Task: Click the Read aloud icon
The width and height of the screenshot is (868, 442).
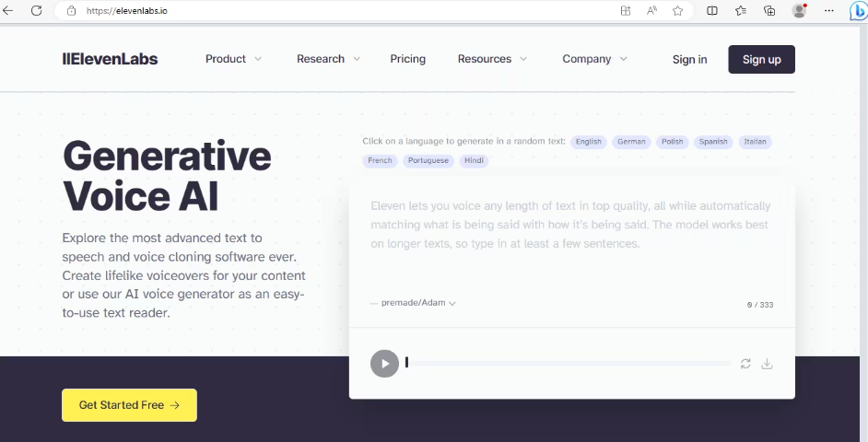Action: click(x=651, y=10)
